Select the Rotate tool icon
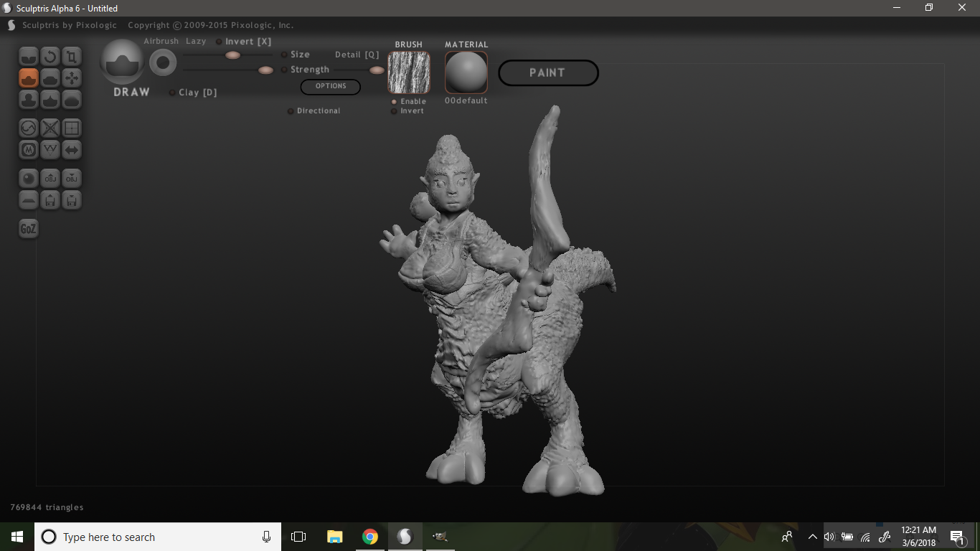 (50, 56)
